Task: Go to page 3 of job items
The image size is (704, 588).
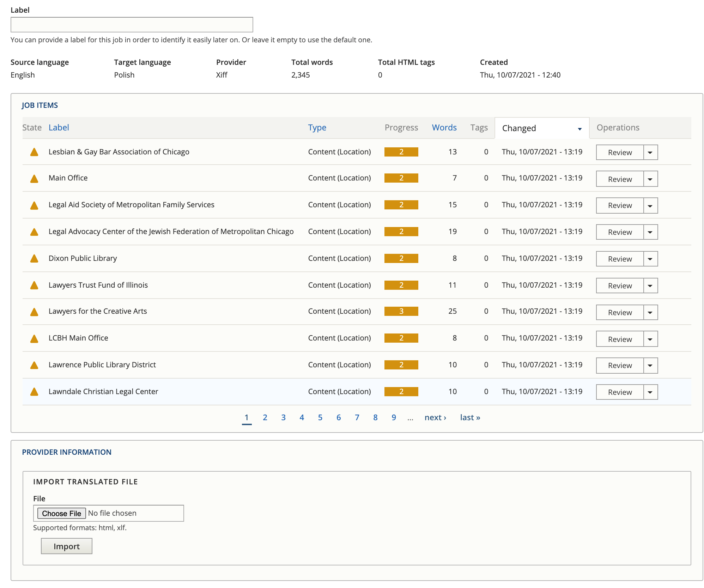Action: pyautogui.click(x=283, y=417)
